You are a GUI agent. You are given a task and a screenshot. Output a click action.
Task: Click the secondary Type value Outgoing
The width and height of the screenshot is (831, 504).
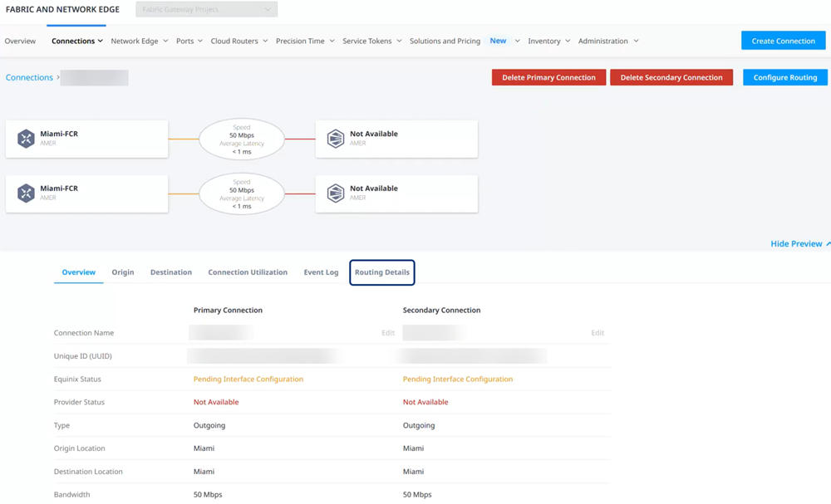419,425
